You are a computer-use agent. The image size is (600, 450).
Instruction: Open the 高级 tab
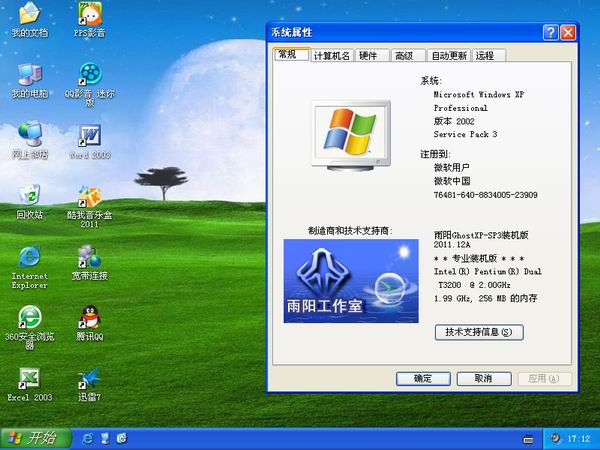coord(408,56)
